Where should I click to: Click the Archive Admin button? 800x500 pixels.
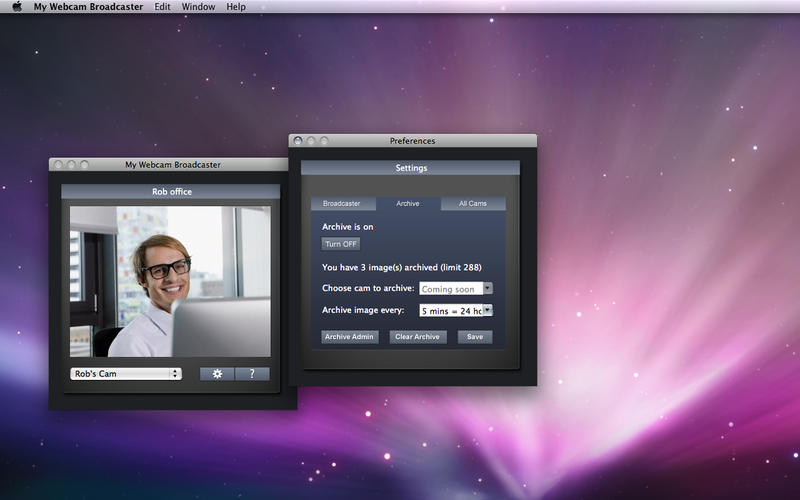(x=349, y=337)
